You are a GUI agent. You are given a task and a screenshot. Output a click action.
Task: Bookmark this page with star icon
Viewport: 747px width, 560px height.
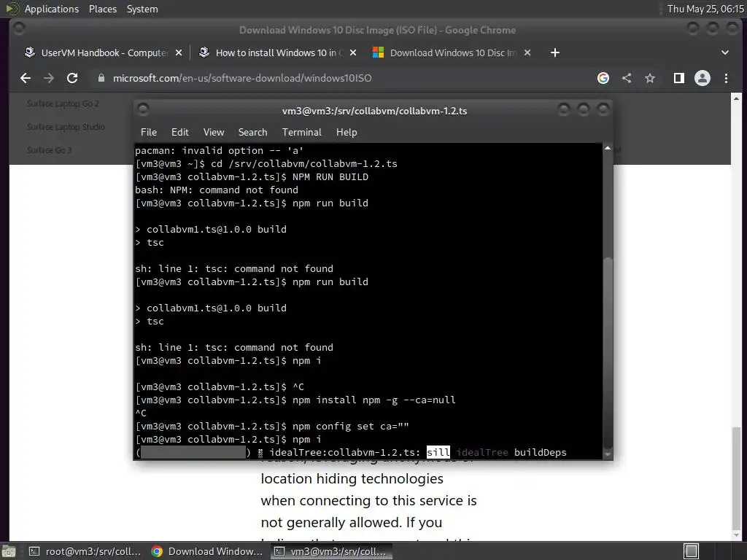point(650,78)
